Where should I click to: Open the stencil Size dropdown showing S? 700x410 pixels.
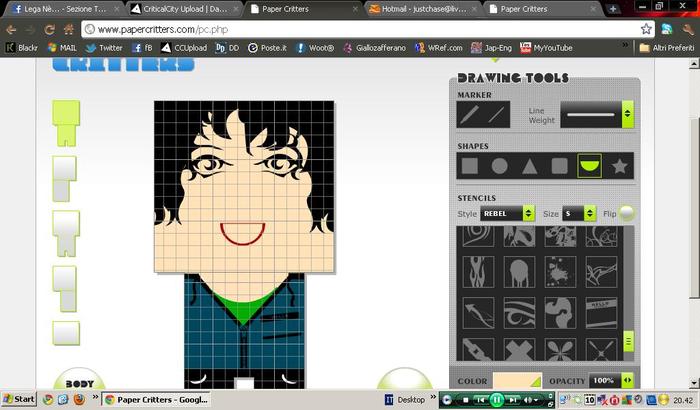(579, 213)
